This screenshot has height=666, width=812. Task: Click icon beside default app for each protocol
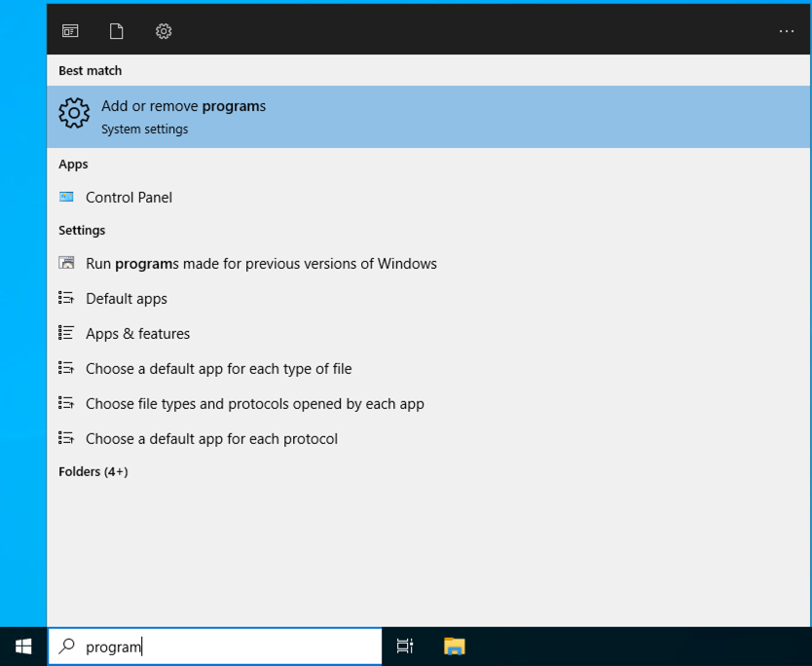click(66, 438)
